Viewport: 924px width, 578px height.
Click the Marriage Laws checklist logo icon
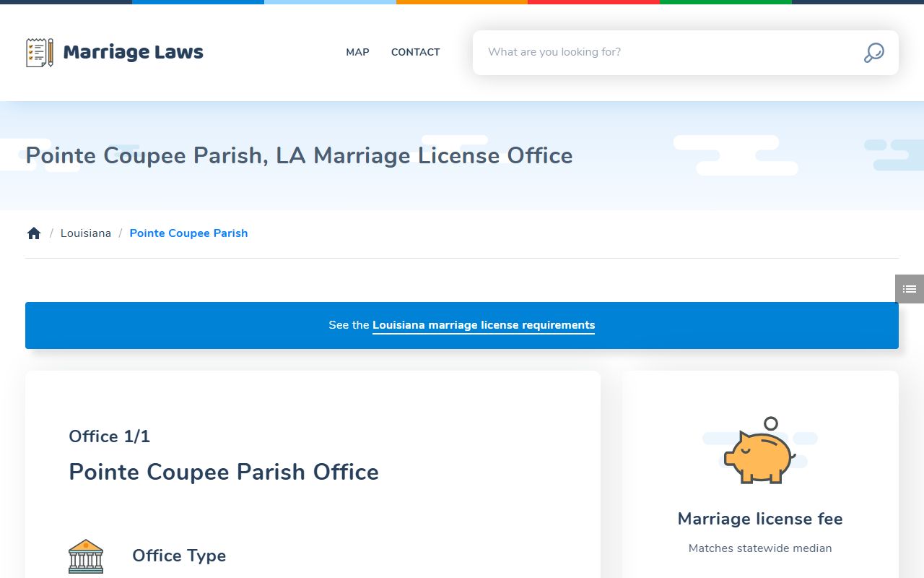(x=40, y=53)
